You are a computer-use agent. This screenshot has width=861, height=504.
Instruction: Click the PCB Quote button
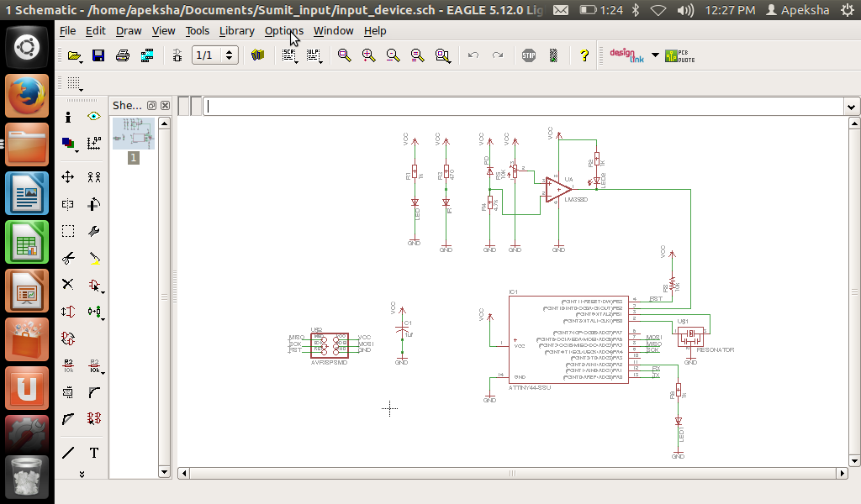(679, 55)
